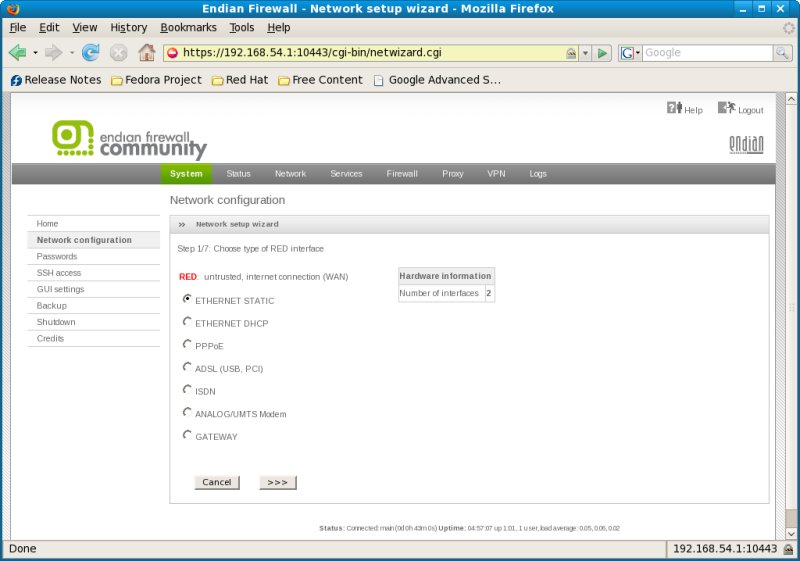800x561 pixels.
Task: Click the lock icon in address bar
Action: 571,53
